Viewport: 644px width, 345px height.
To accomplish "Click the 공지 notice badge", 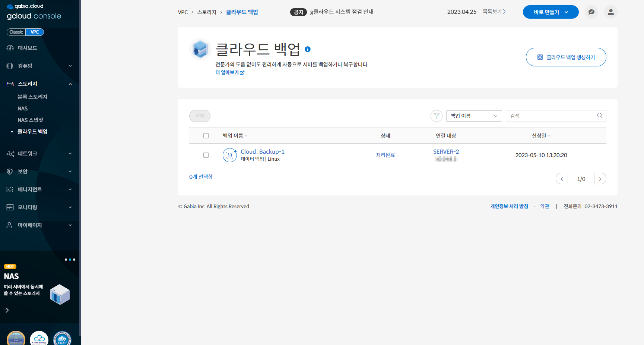I will pos(298,12).
